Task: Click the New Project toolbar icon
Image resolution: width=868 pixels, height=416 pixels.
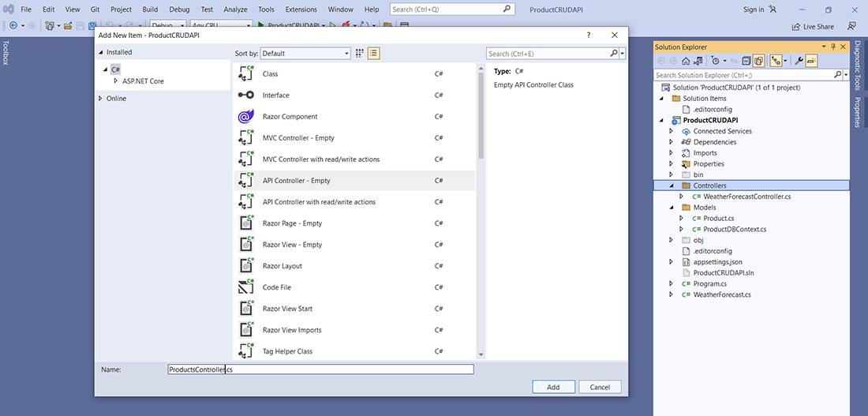Action: pyautogui.click(x=49, y=25)
